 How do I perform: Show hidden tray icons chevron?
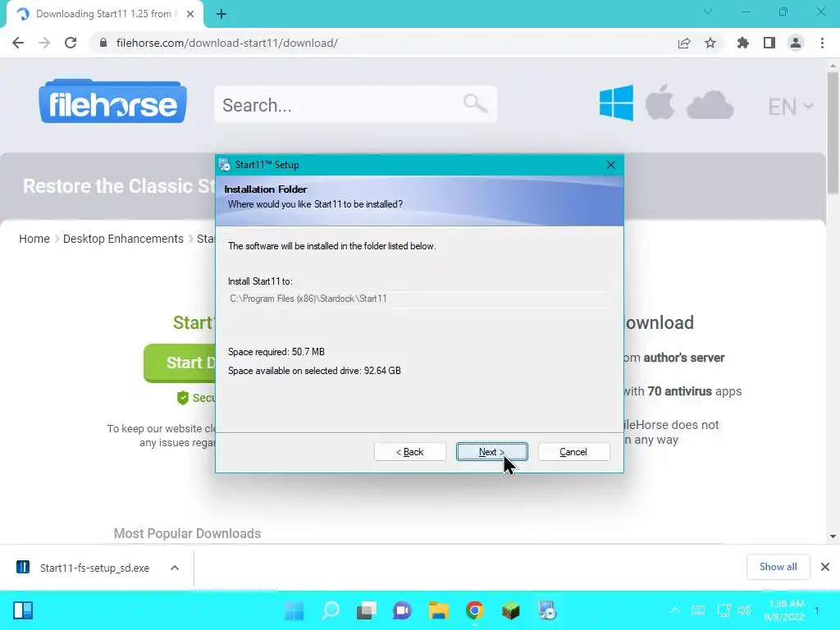click(x=675, y=610)
